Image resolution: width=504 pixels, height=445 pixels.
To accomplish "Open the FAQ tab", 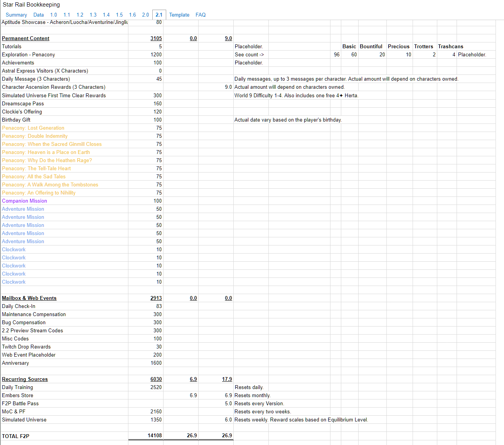I will pos(201,15).
